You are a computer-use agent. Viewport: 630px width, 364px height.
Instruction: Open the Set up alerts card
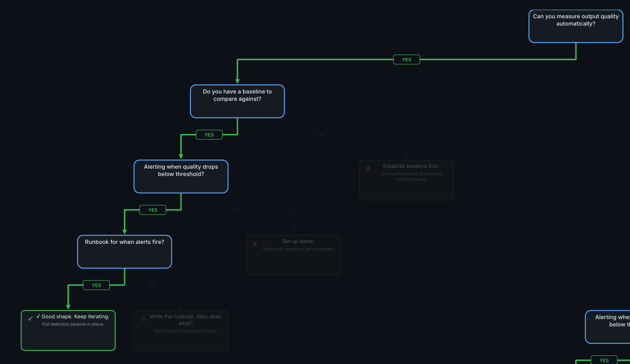[x=294, y=255]
